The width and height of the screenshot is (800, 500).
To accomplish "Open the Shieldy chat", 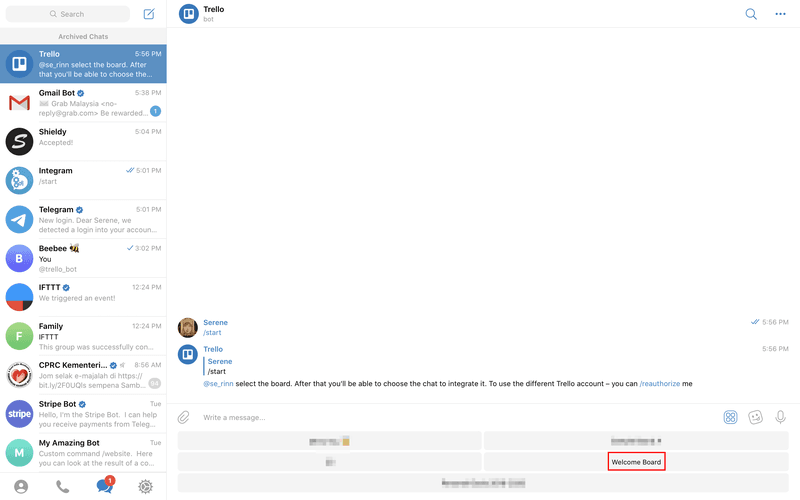I will [83, 141].
